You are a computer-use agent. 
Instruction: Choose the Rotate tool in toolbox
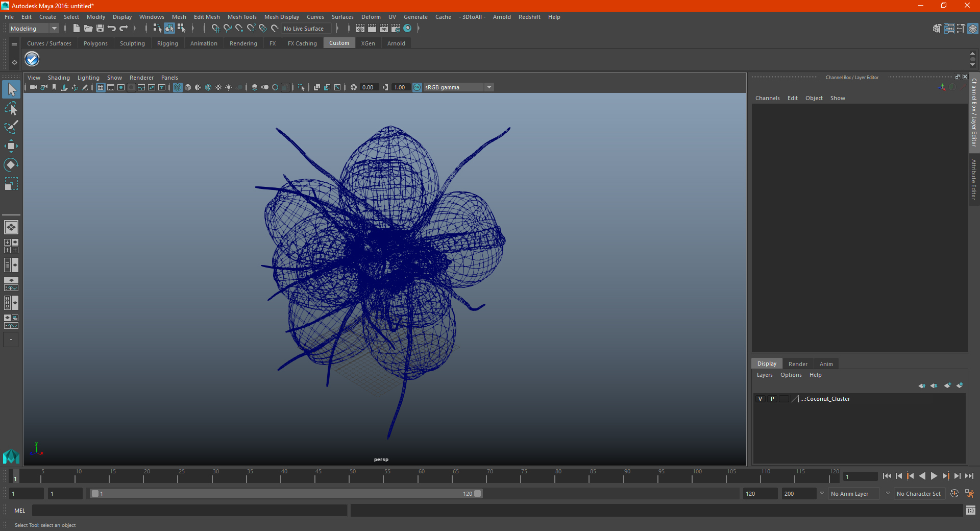11,164
